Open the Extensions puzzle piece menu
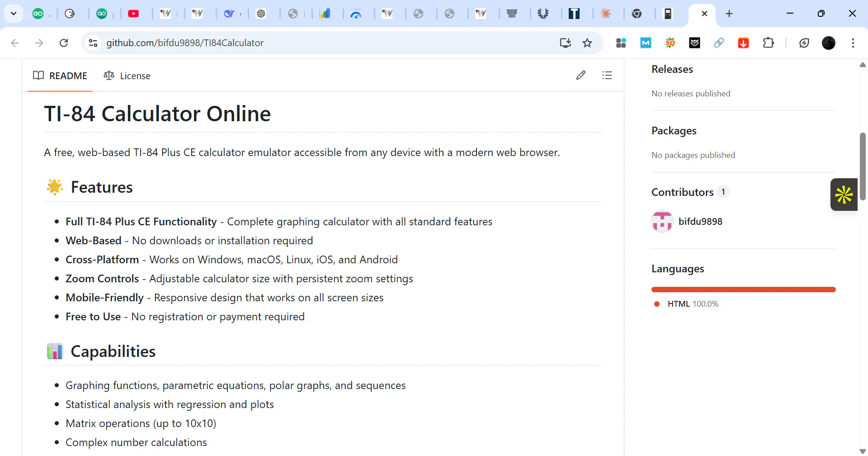Screen dimensions: 868x456 pyautogui.click(x=768, y=43)
